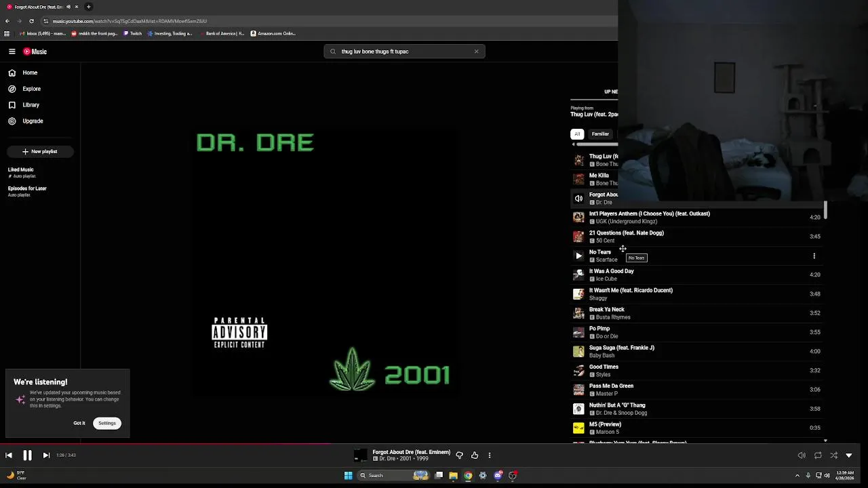The image size is (868, 488).
Task: Reload the browser page
Action: pyautogui.click(x=31, y=21)
